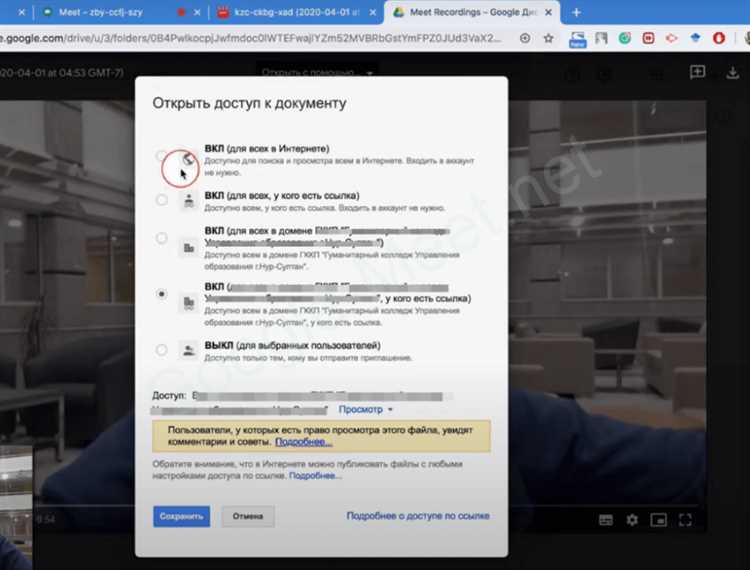Viewport: 750px width, 570px height.
Task: Open a new browser tab
Action: [x=576, y=12]
